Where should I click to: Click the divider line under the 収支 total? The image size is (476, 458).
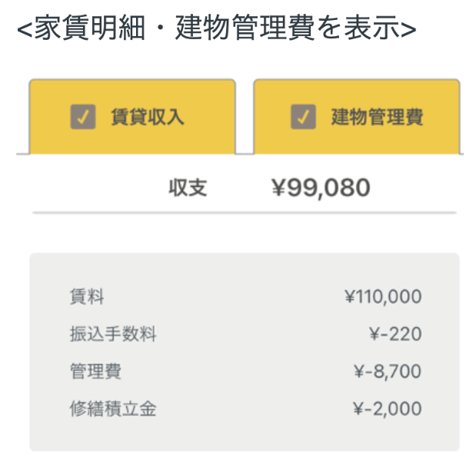(245, 212)
